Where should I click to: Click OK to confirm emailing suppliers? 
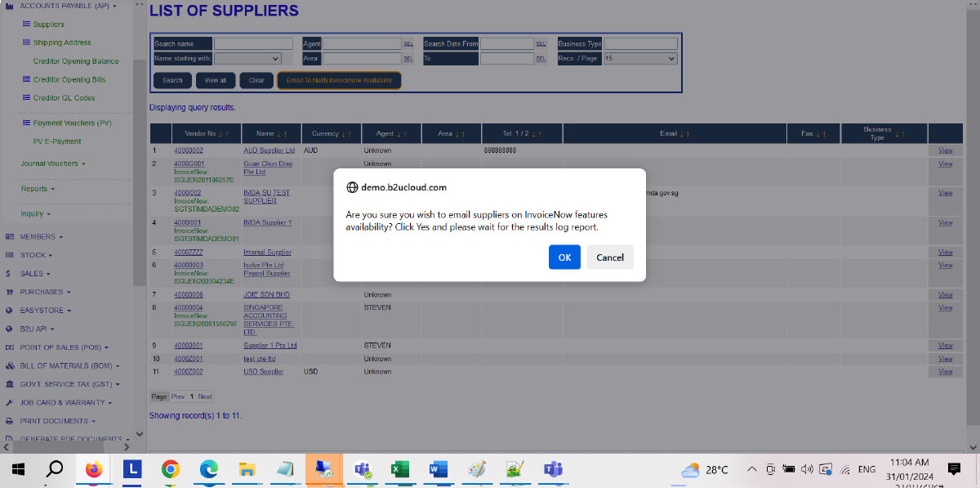coord(564,257)
